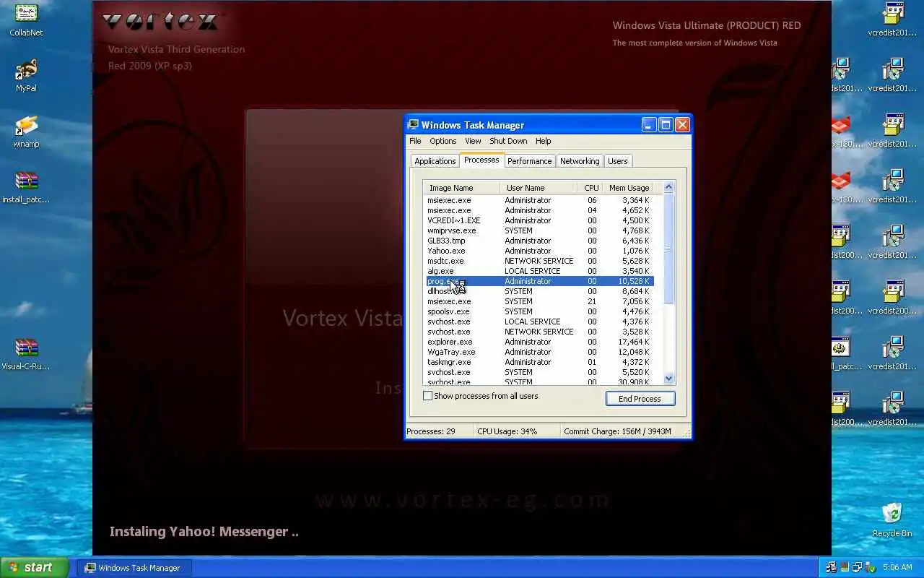Image resolution: width=924 pixels, height=578 pixels.
Task: Close the Windows Task Manager window
Action: click(681, 125)
